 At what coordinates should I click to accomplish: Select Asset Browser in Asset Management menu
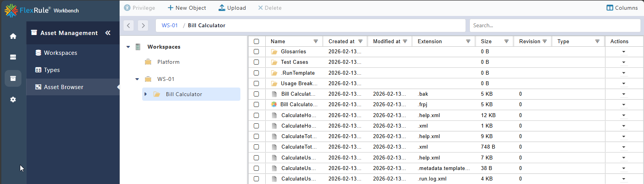coord(73,87)
